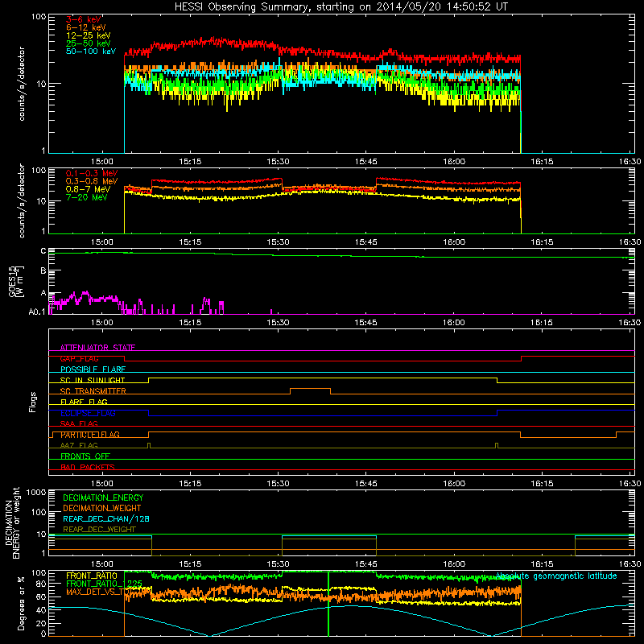Select the vertical Flags axis label
Screen dimensions: 644x644
click(32, 402)
